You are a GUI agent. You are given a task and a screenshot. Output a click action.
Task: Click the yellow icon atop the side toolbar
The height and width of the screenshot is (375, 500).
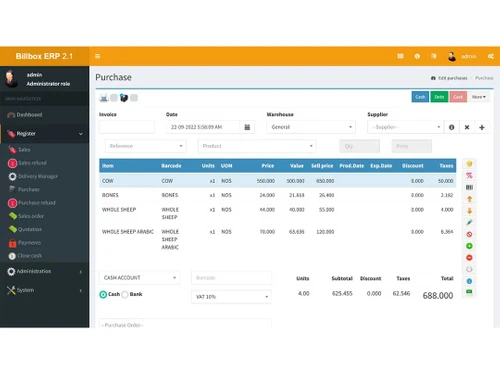pyautogui.click(x=469, y=164)
